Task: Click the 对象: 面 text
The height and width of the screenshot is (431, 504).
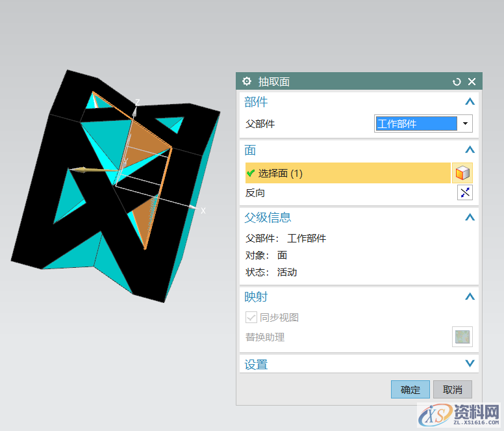Action: (x=266, y=255)
